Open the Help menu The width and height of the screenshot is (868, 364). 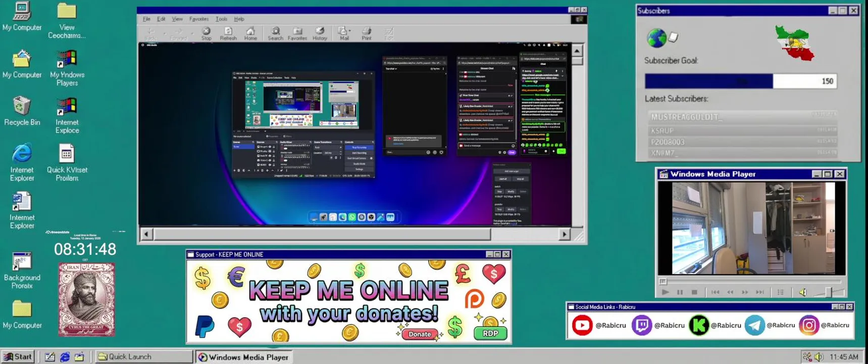tap(239, 19)
